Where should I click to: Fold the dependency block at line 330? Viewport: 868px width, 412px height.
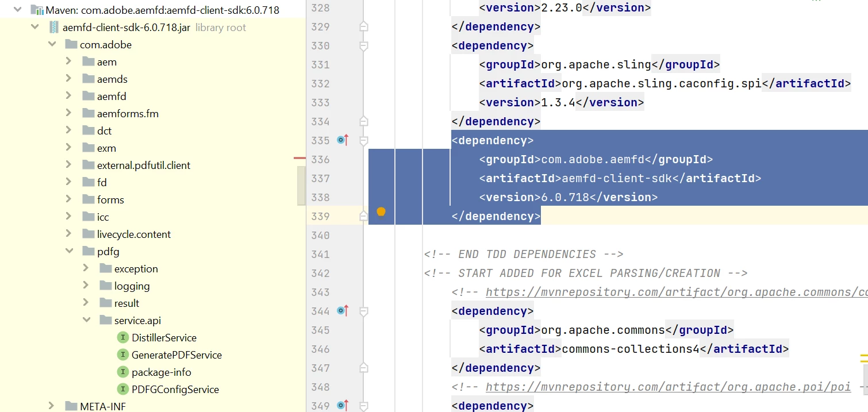tap(363, 45)
